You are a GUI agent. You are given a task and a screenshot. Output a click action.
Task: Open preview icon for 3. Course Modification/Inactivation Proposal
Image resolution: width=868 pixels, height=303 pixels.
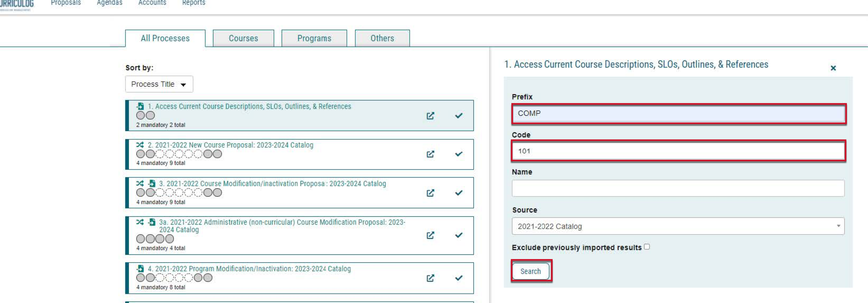[430, 193]
